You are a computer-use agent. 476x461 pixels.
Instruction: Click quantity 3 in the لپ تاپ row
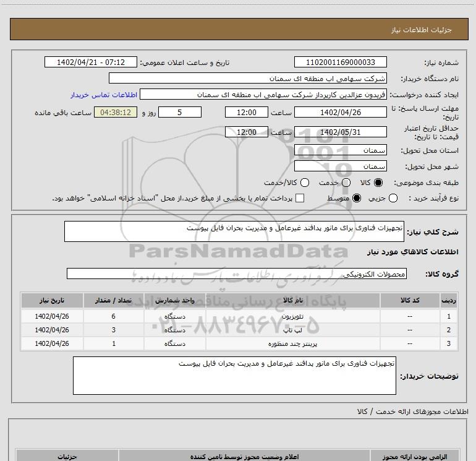click(114, 330)
